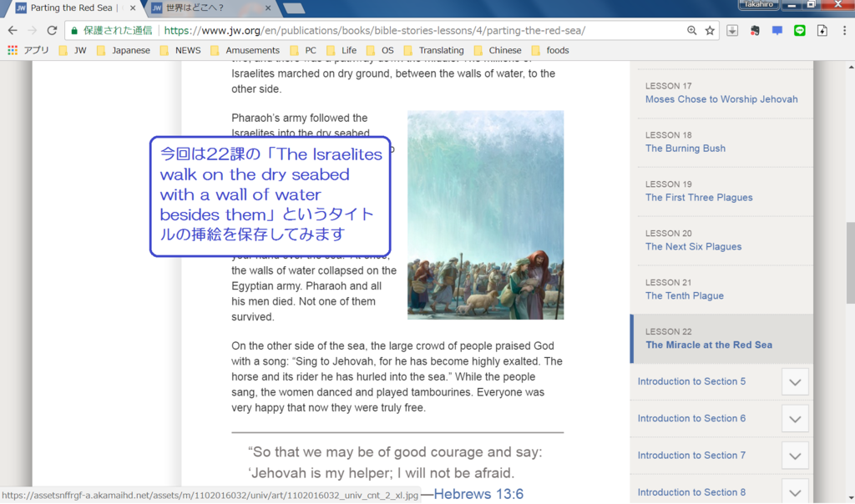Open Introduction to Section 8 link
855x504 pixels.
coord(691,492)
